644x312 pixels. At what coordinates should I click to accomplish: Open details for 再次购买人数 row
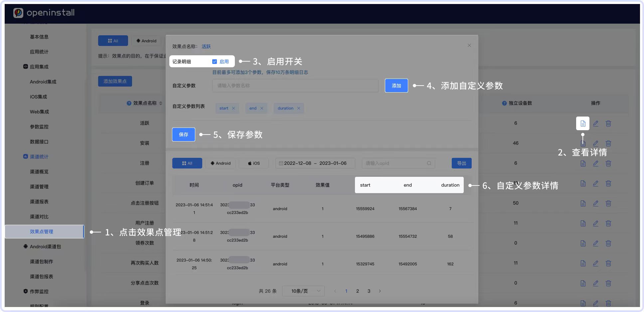point(583,263)
